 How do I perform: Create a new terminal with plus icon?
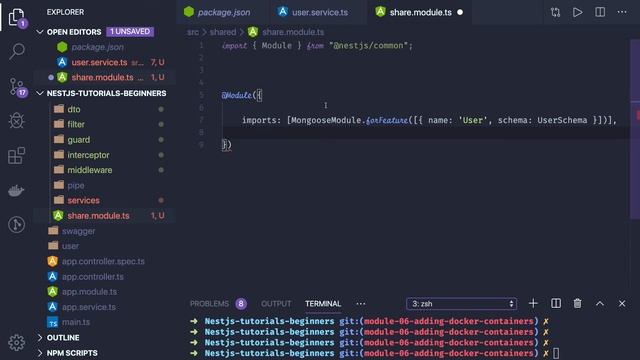(x=533, y=303)
